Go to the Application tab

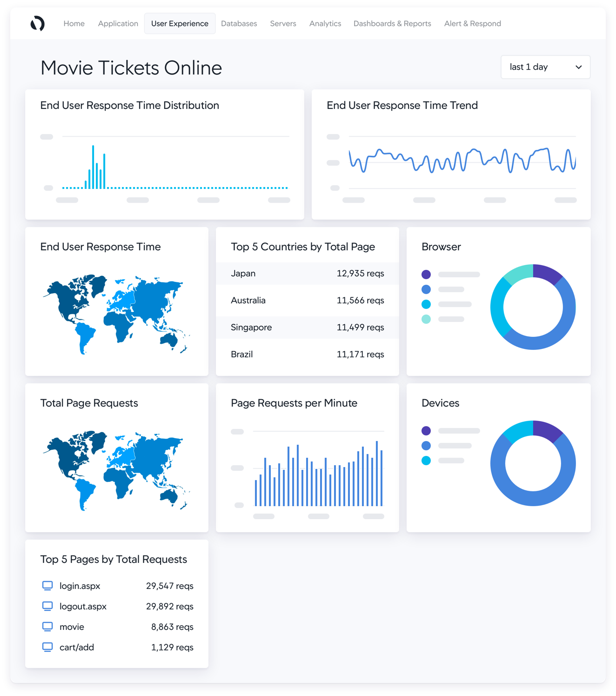(x=118, y=23)
